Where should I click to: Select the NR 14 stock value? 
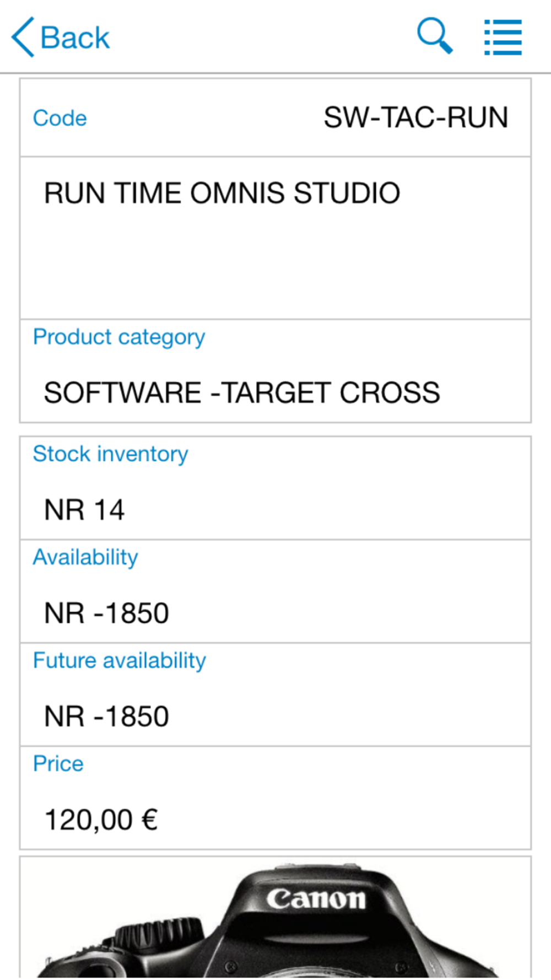coord(84,510)
